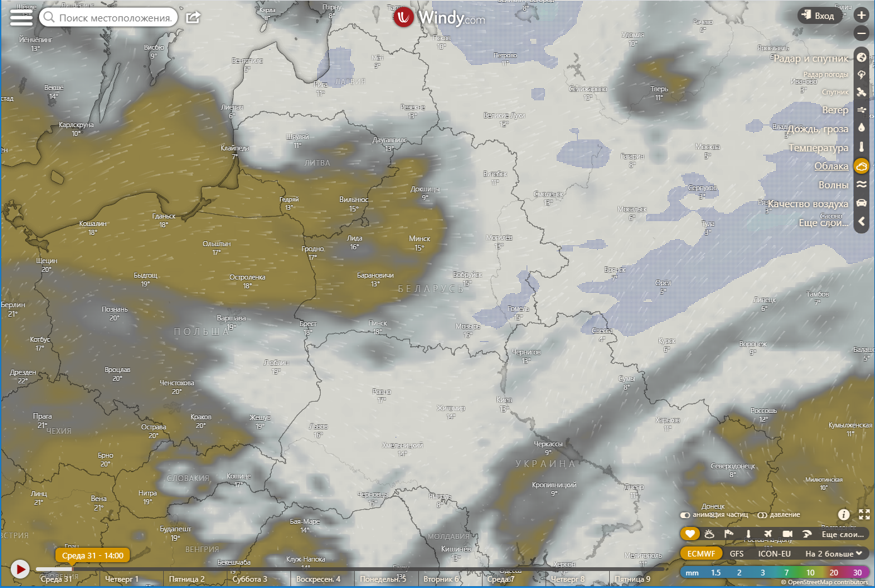This screenshot has width=875, height=588.
Task: Click the 'Гданьск' city label
Action: (164, 217)
